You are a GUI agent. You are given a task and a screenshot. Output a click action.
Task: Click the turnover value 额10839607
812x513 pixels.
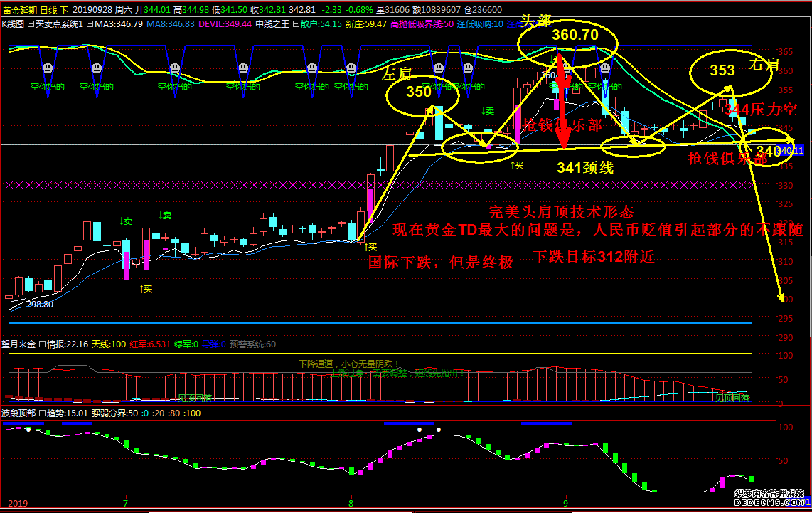point(437,10)
